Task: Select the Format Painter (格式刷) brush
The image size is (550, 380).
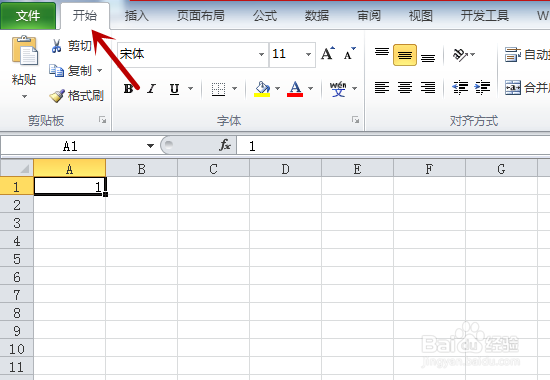Action: (77, 95)
